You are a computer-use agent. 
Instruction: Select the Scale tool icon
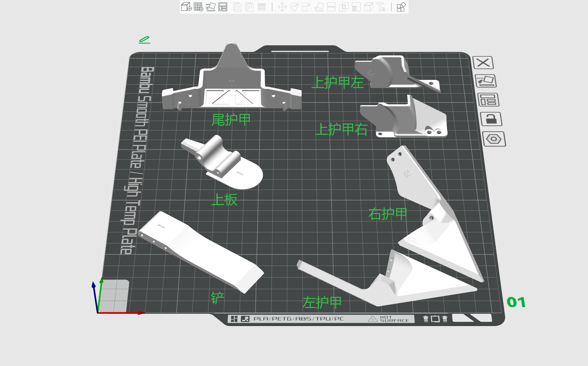[306, 7]
